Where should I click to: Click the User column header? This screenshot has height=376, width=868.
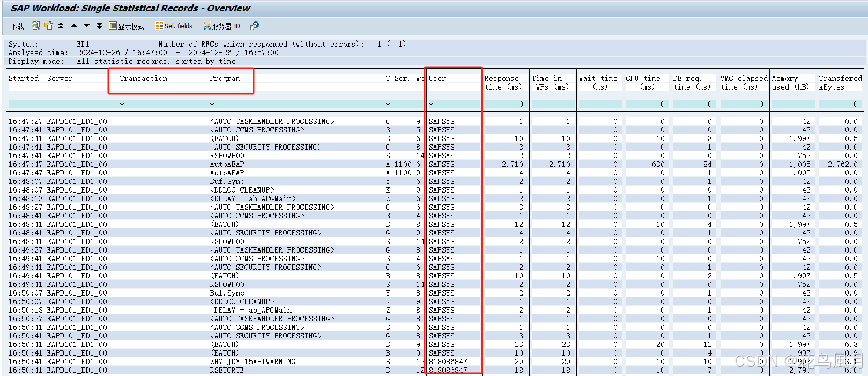[x=437, y=78]
